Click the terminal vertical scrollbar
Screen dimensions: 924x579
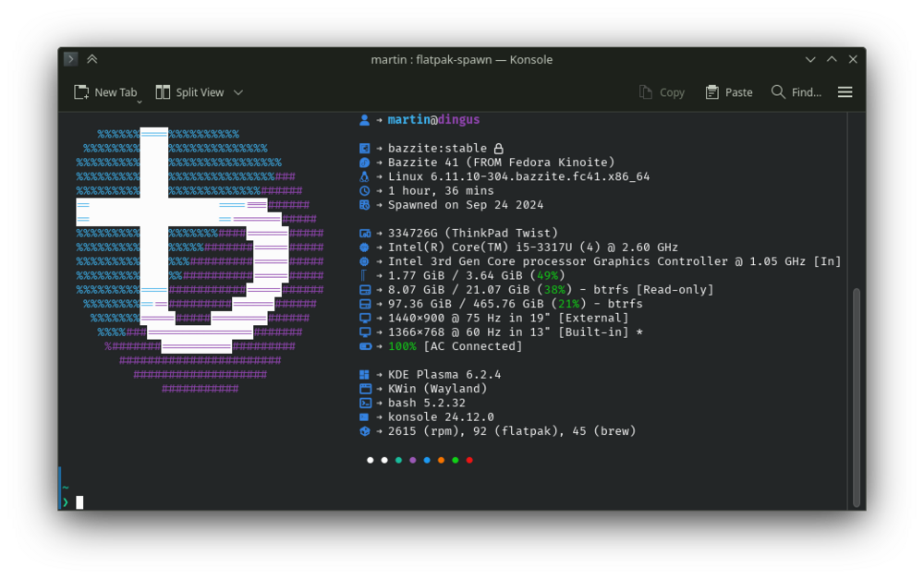(x=857, y=398)
